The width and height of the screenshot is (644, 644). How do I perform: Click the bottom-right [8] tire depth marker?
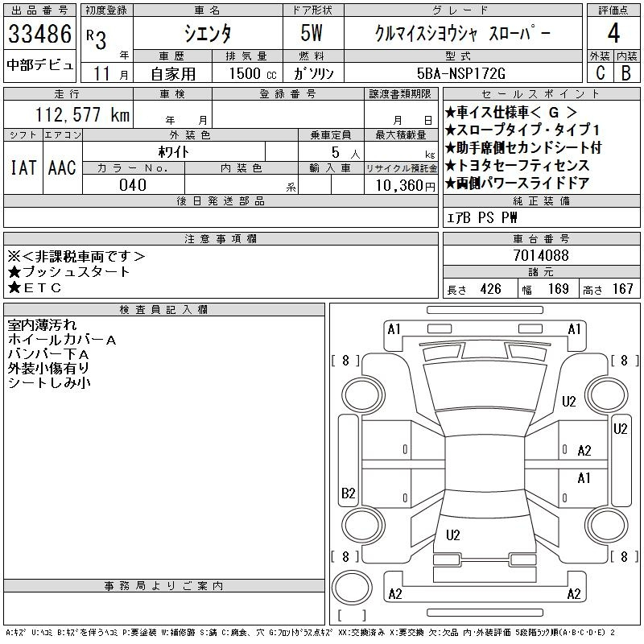pyautogui.click(x=624, y=556)
